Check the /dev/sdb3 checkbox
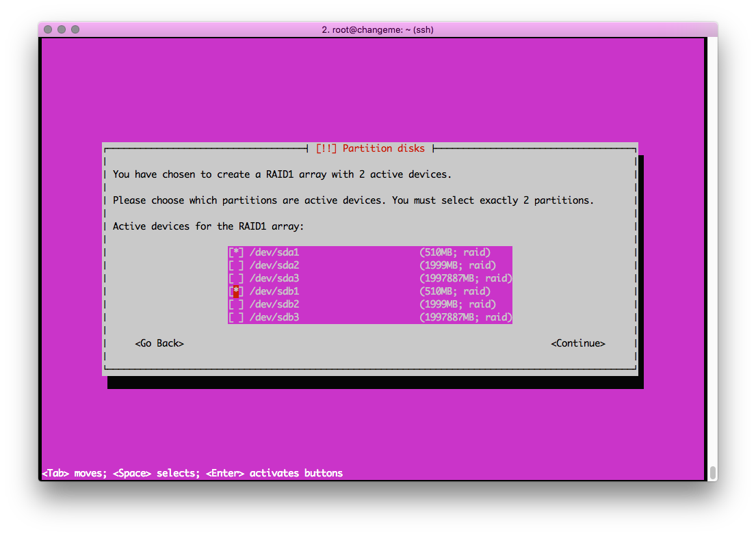Image resolution: width=756 pixels, height=536 pixels. tap(236, 317)
